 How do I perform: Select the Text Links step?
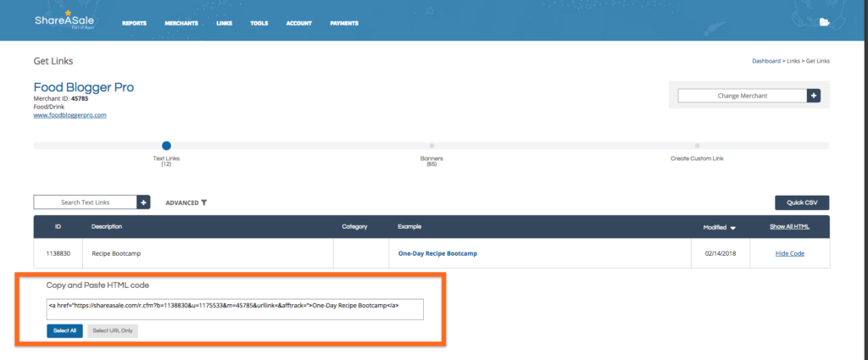point(166,146)
